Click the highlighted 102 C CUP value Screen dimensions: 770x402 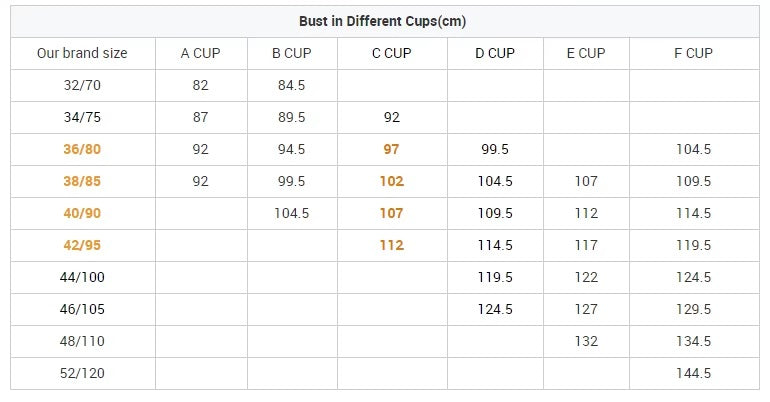pos(391,181)
